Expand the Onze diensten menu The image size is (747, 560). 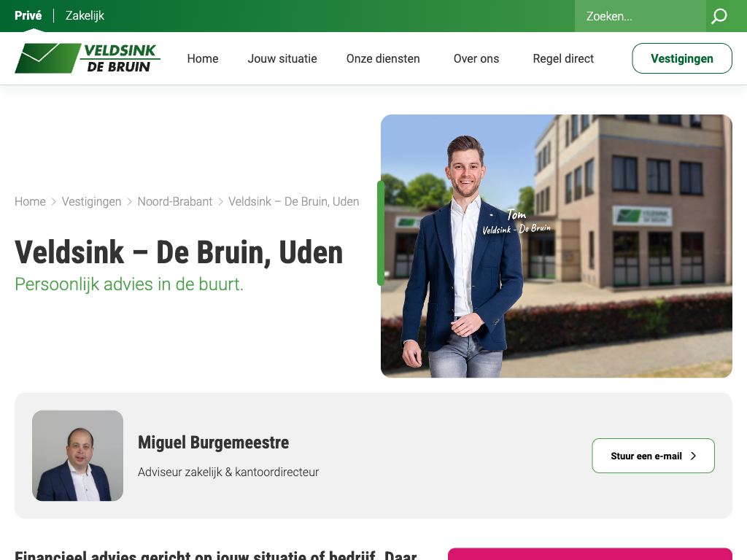tap(383, 58)
